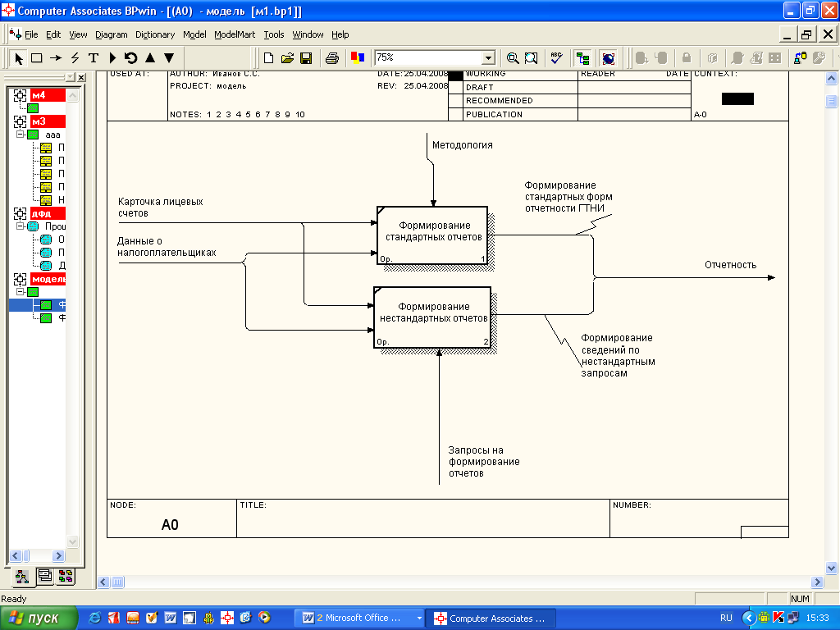Collapse the green node under модель
Image resolution: width=840 pixels, height=630 pixels.
[20, 291]
